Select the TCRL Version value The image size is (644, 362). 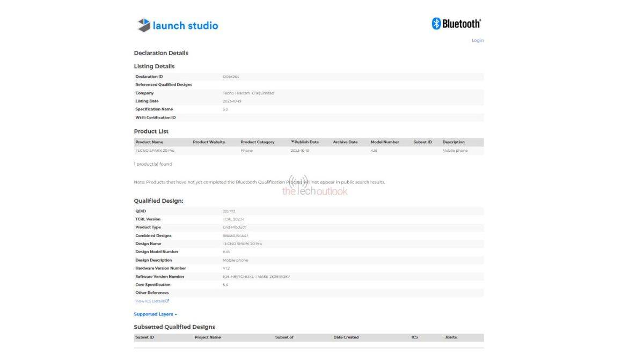[x=233, y=219]
